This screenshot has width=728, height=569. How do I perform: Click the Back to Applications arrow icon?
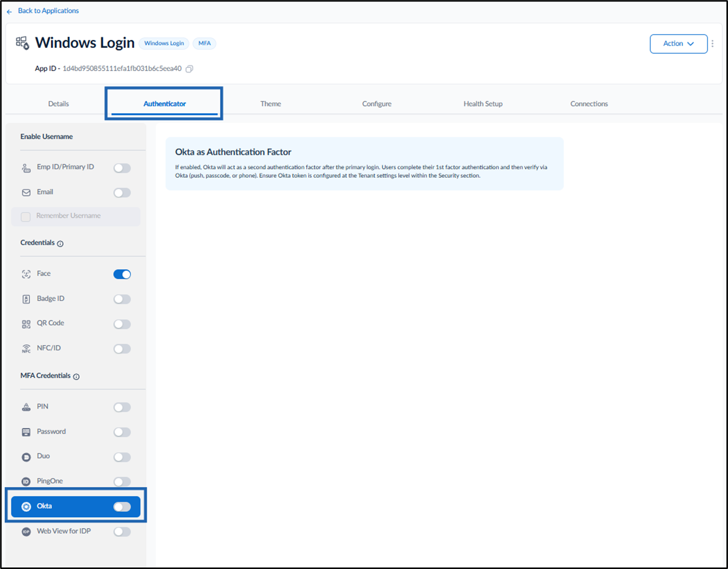(9, 11)
